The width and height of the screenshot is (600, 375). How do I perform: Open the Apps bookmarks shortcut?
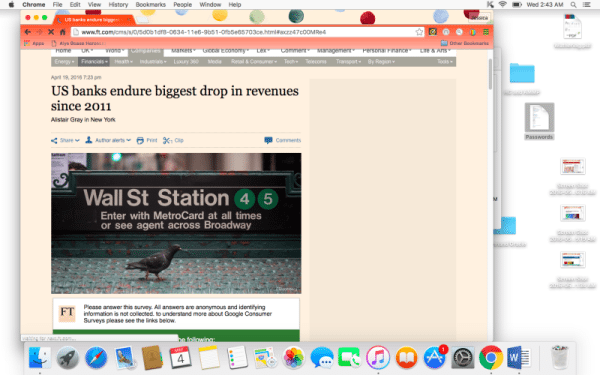click(x=34, y=43)
